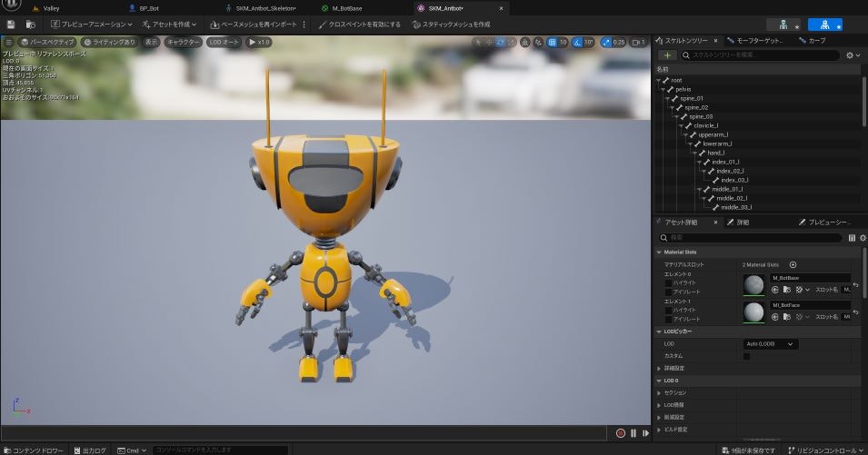Open the LOD Auto dropdown in details
Image resolution: width=868 pixels, height=455 pixels.
770,344
